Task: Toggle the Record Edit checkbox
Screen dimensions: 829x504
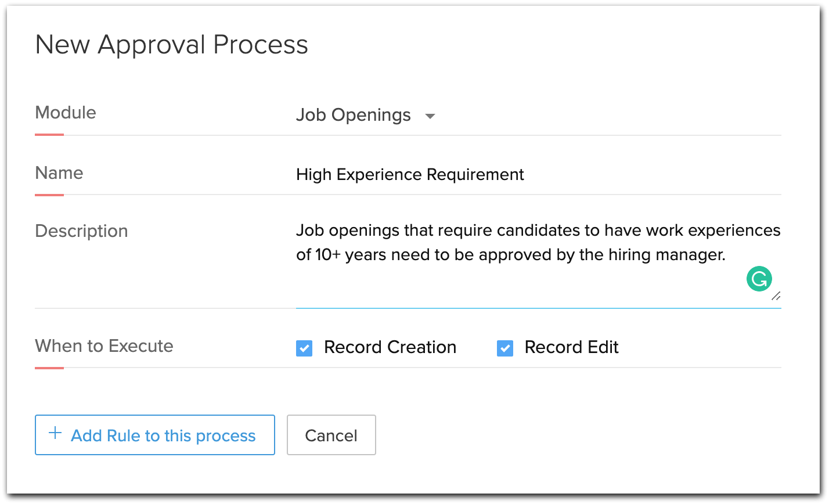Action: [x=505, y=348]
